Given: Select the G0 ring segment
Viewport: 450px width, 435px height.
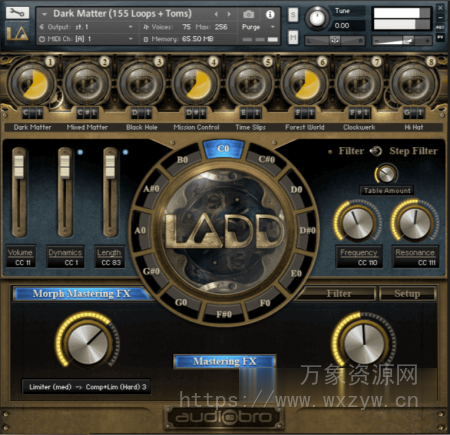Looking at the screenshot, I should [181, 302].
